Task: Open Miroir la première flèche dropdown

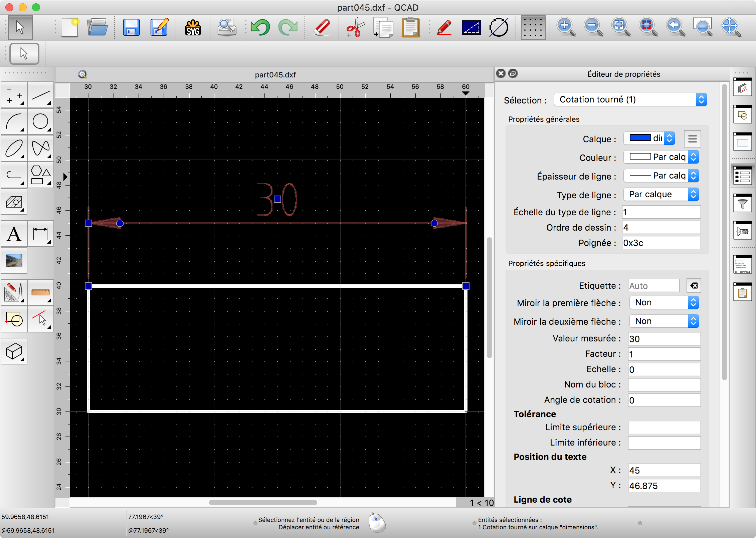Action: (664, 303)
